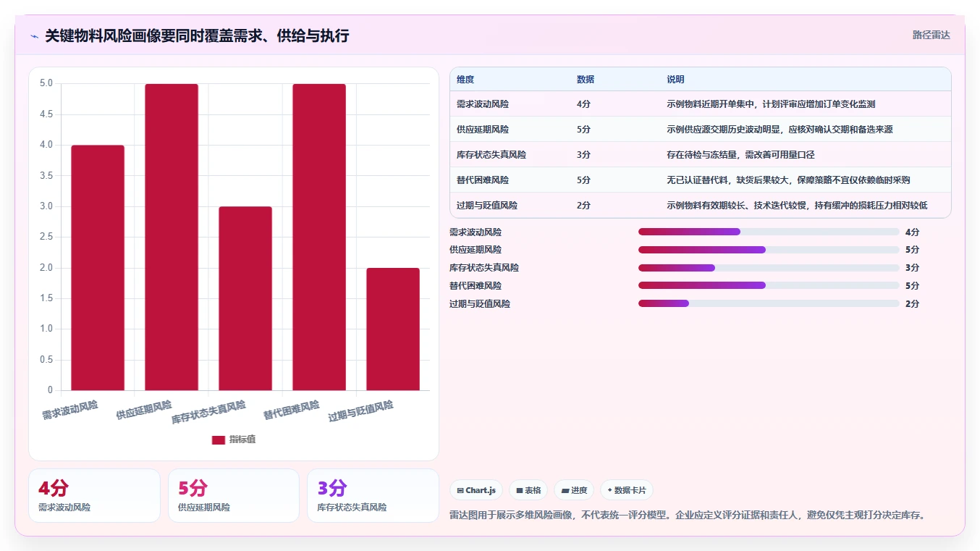Click the x-axis label 过期与贬值风险

(361, 411)
